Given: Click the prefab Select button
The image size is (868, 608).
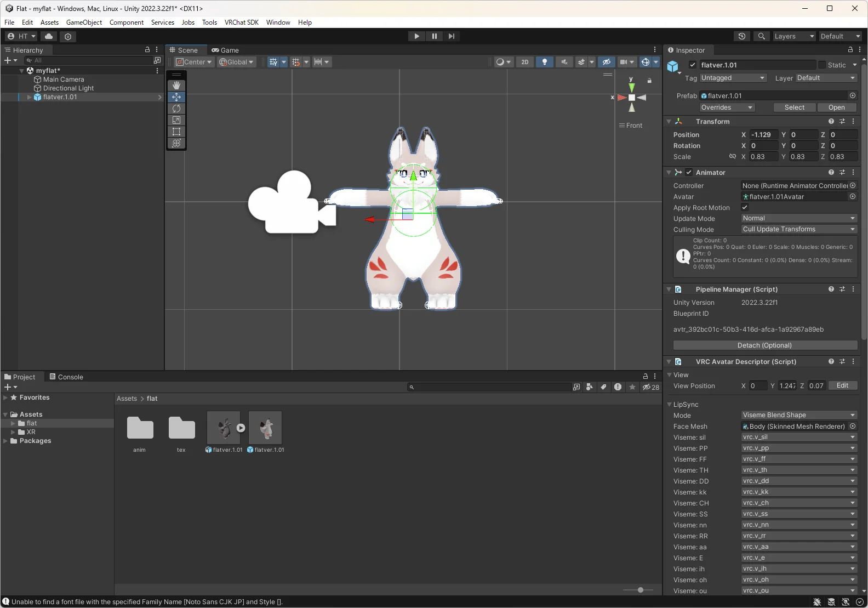Looking at the screenshot, I should (795, 107).
